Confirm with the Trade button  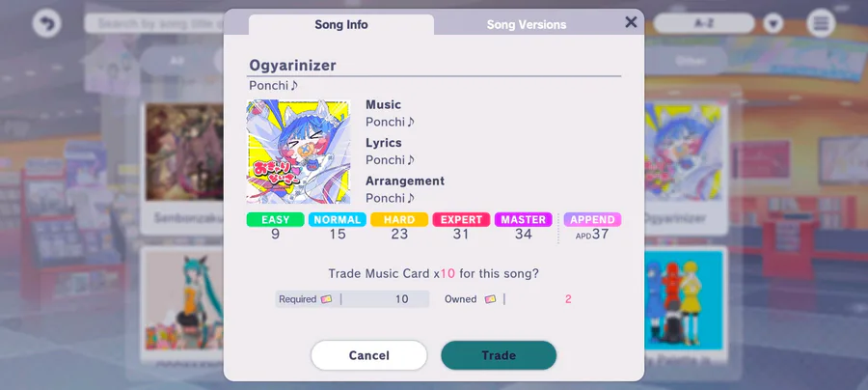click(x=499, y=355)
